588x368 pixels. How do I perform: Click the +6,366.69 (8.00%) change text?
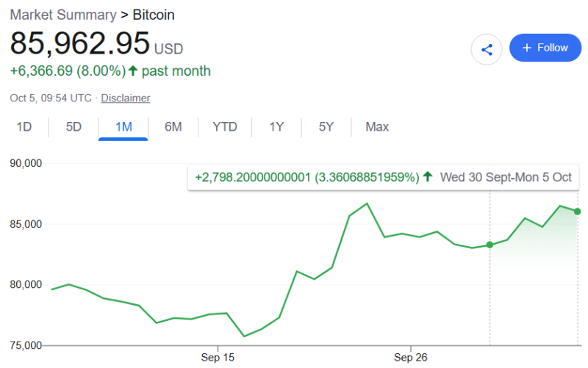tap(68, 71)
